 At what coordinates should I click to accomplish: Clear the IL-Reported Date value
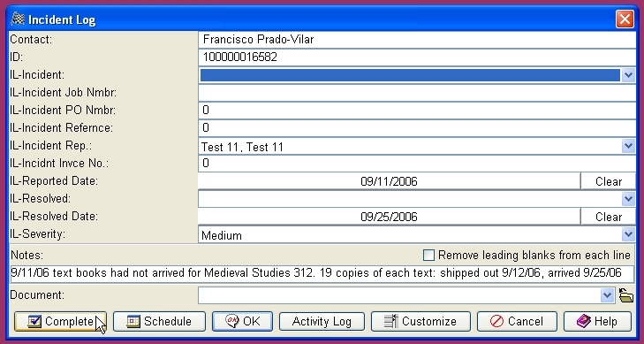pos(609,181)
